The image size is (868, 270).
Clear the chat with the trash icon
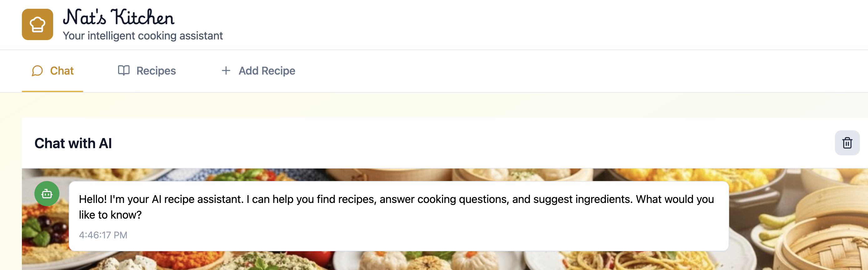[847, 143]
